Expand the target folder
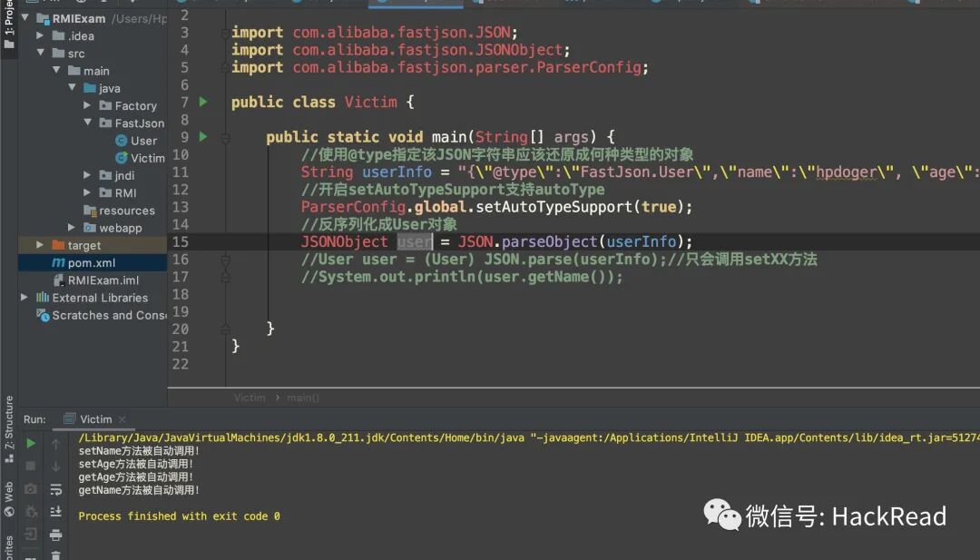 (40, 245)
